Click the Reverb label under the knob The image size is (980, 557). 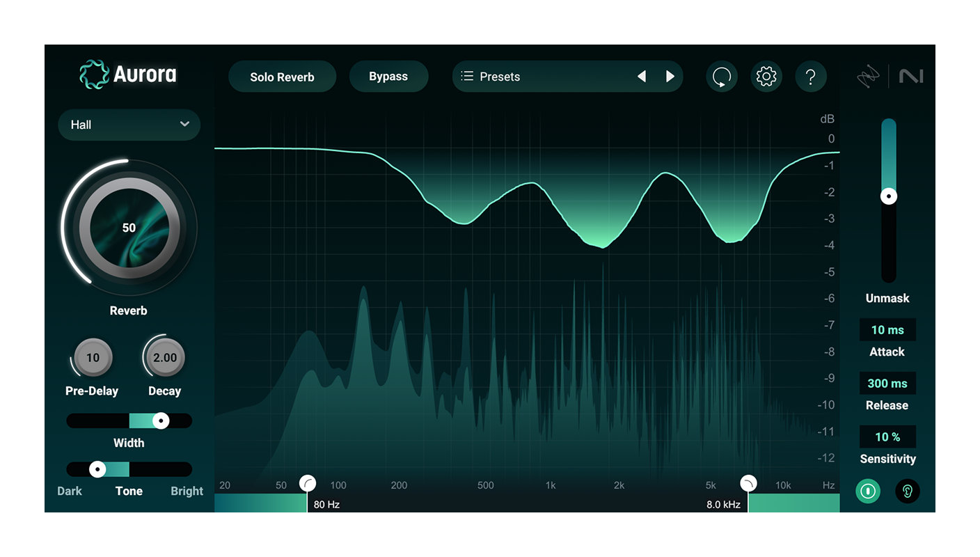point(129,311)
